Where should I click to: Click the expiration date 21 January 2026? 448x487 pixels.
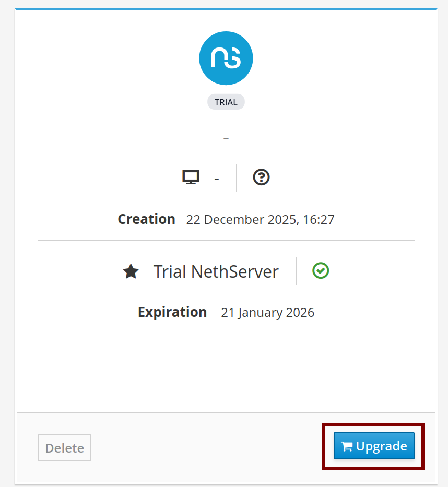pyautogui.click(x=267, y=313)
